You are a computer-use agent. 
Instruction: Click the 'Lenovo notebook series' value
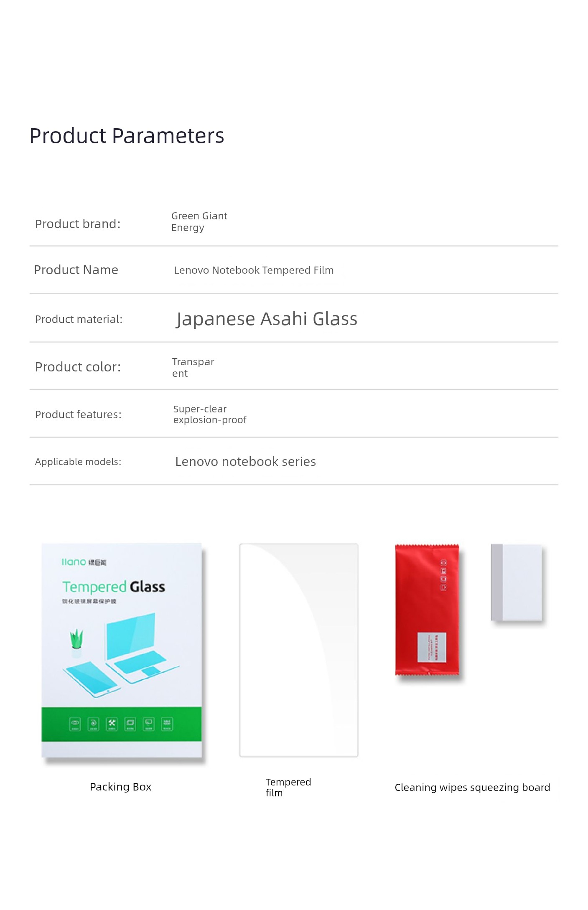[246, 462]
